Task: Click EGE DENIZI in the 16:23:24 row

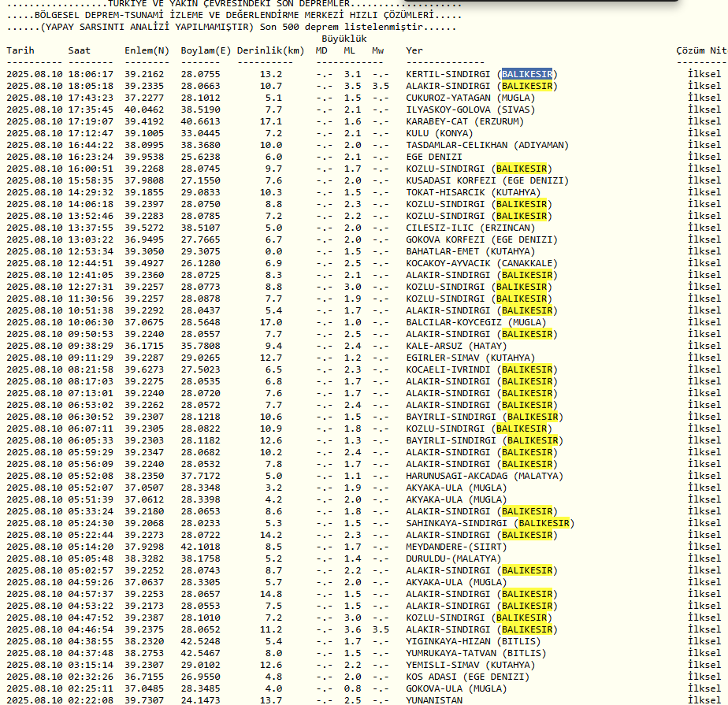Action: point(433,157)
